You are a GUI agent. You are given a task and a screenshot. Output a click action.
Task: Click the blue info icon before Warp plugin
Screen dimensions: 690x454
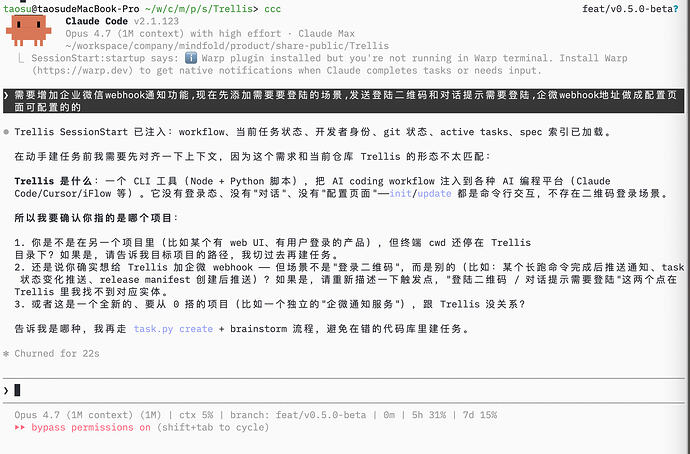[x=191, y=58]
